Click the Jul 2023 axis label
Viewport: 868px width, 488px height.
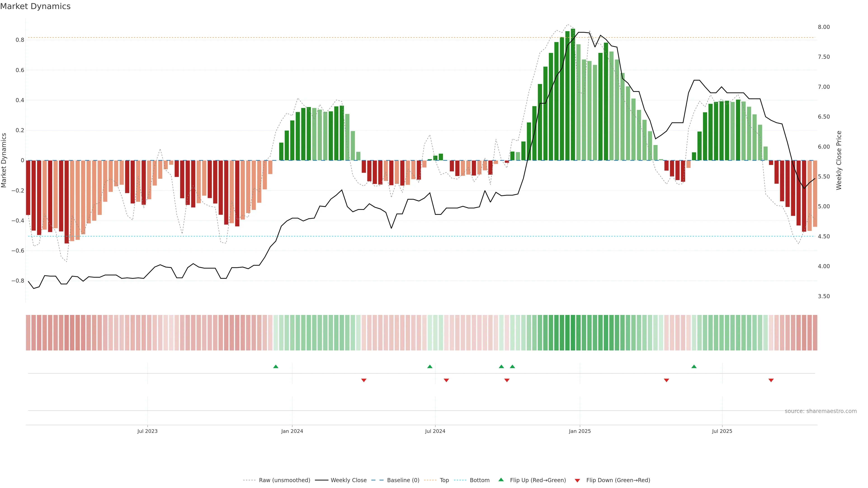tap(147, 431)
